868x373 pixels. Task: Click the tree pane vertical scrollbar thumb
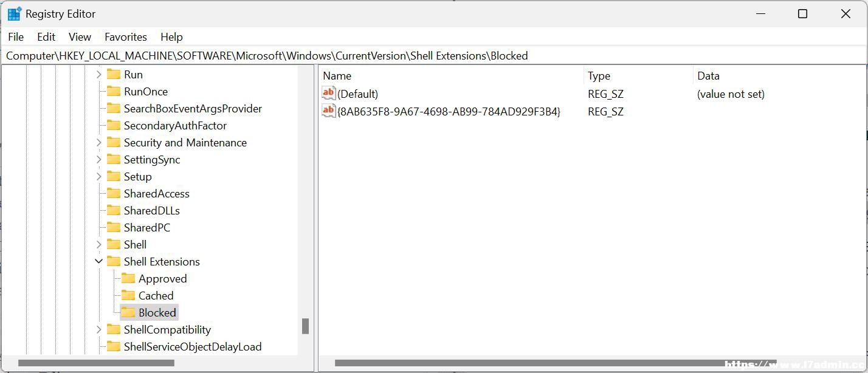pyautogui.click(x=306, y=326)
